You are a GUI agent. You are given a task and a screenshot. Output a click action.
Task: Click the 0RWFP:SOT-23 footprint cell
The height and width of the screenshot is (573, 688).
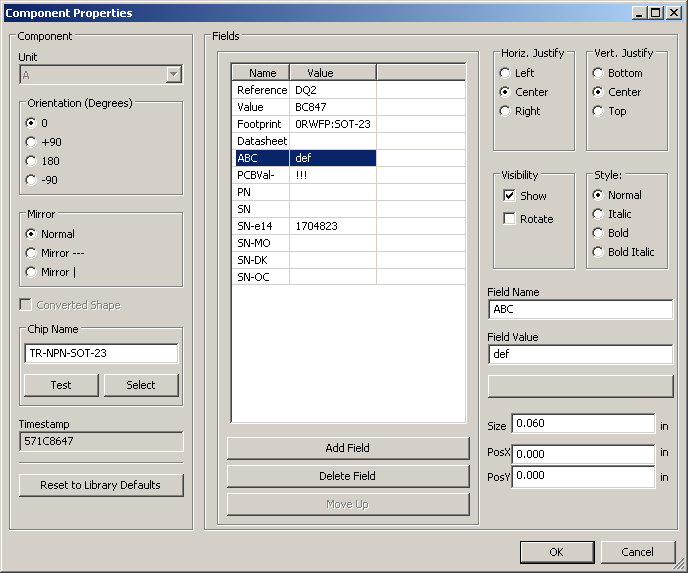[x=333, y=124]
